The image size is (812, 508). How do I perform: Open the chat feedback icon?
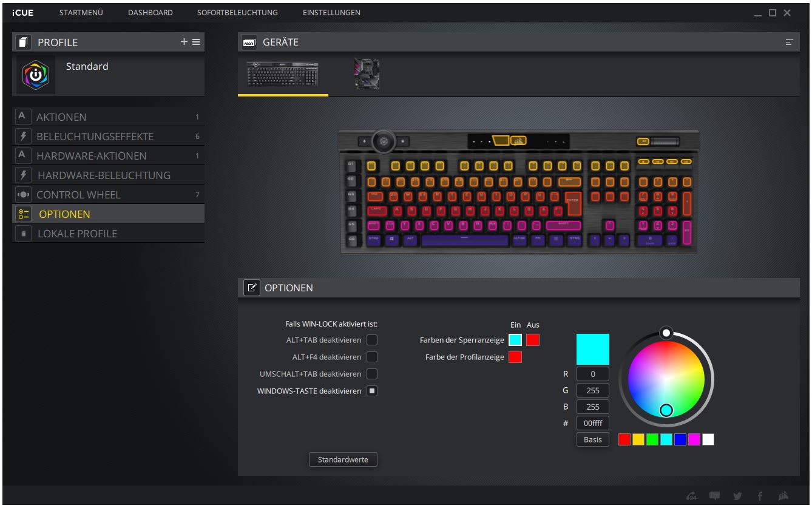(x=714, y=496)
